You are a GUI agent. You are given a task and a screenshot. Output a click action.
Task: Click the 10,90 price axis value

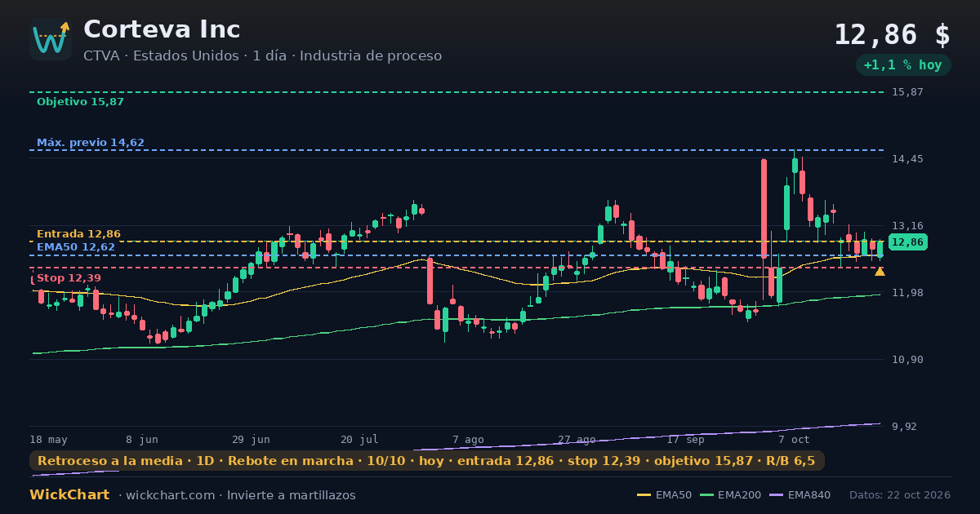point(907,360)
